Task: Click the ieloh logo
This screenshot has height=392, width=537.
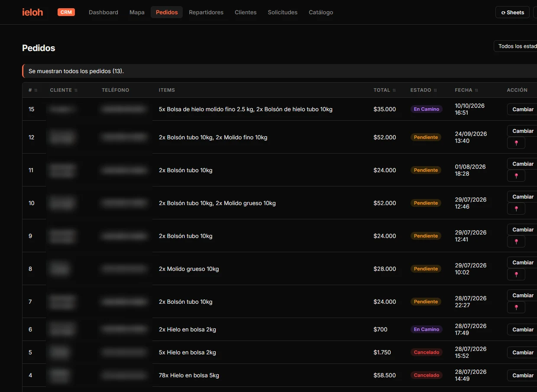Action: click(x=32, y=12)
